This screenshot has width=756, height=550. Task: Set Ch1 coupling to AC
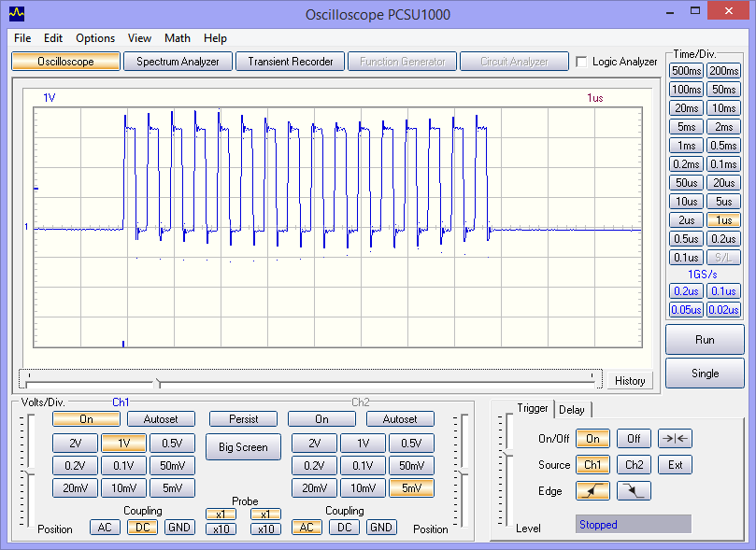[x=105, y=528]
